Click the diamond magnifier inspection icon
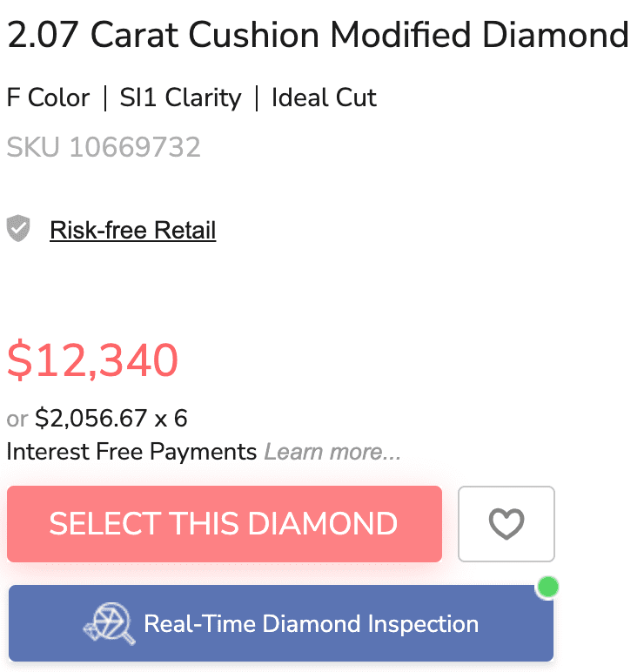This screenshot has height=672, width=644. [109, 623]
